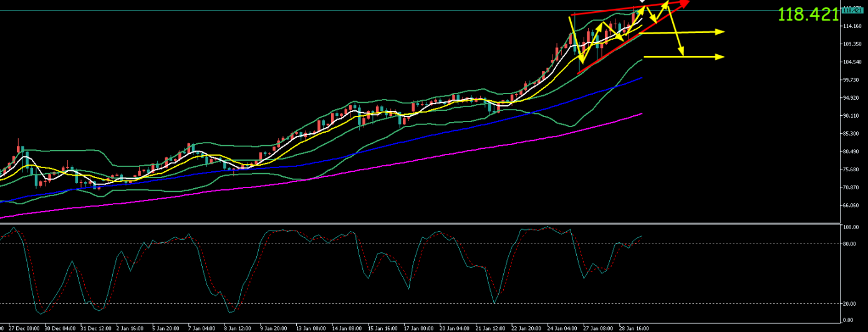Screen dimensions: 868x332
Task: Select the teal current price tag on axis
Action: [x=851, y=10]
